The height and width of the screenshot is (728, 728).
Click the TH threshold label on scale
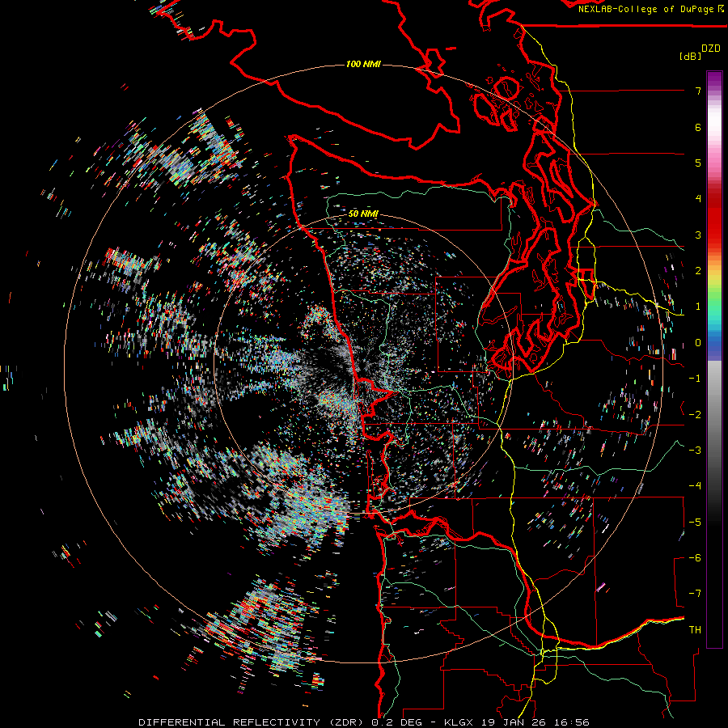click(695, 630)
